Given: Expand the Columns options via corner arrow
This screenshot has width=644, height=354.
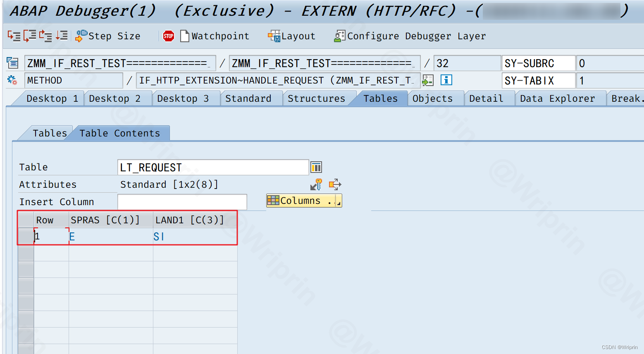Looking at the screenshot, I should (338, 204).
